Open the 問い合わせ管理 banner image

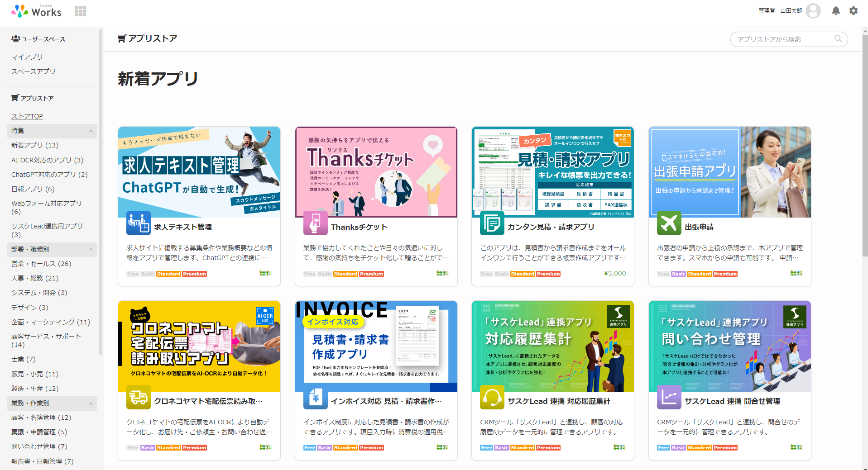click(x=730, y=346)
